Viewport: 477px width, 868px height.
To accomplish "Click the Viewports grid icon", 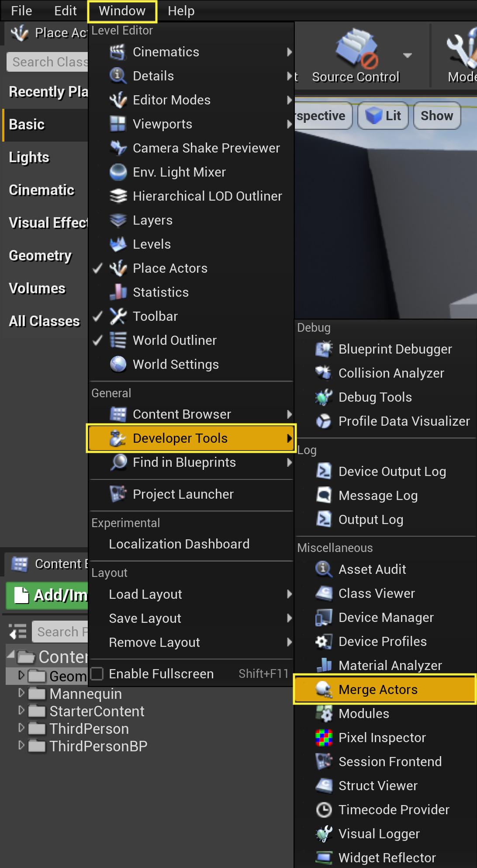I will (118, 124).
